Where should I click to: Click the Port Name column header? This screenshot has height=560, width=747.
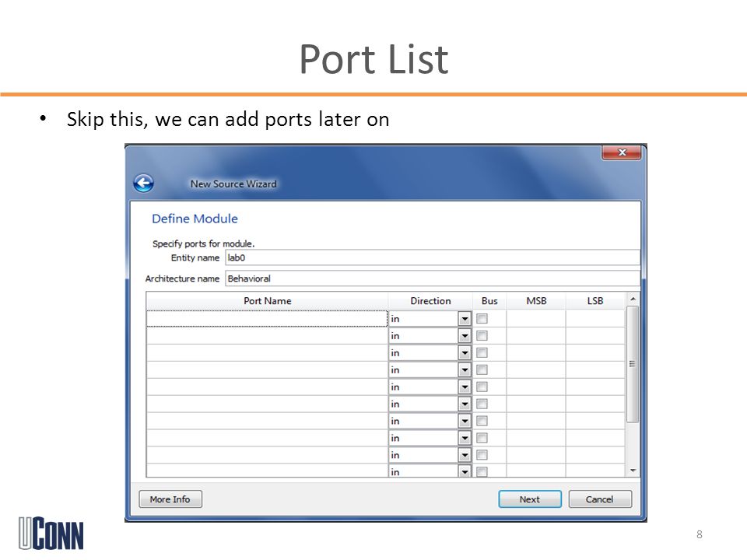click(267, 301)
